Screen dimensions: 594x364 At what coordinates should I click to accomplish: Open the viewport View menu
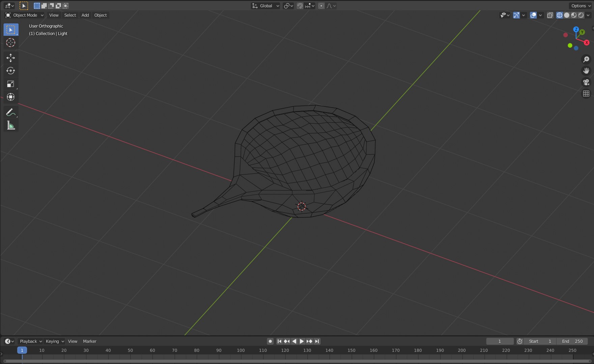(54, 15)
